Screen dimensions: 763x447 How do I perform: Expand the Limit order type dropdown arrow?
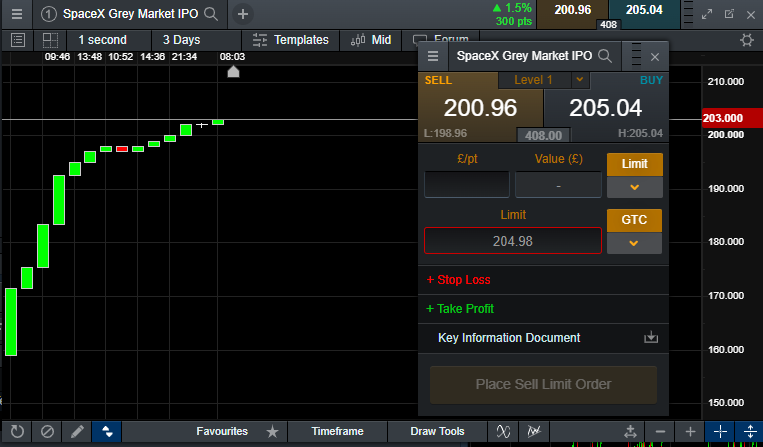tap(635, 187)
